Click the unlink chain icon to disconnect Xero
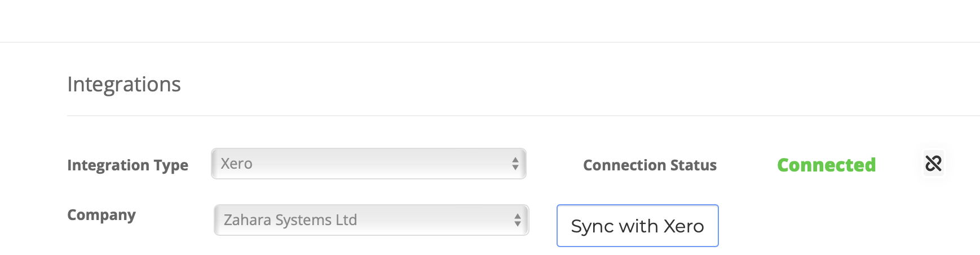Image resolution: width=980 pixels, height=255 pixels. [933, 164]
